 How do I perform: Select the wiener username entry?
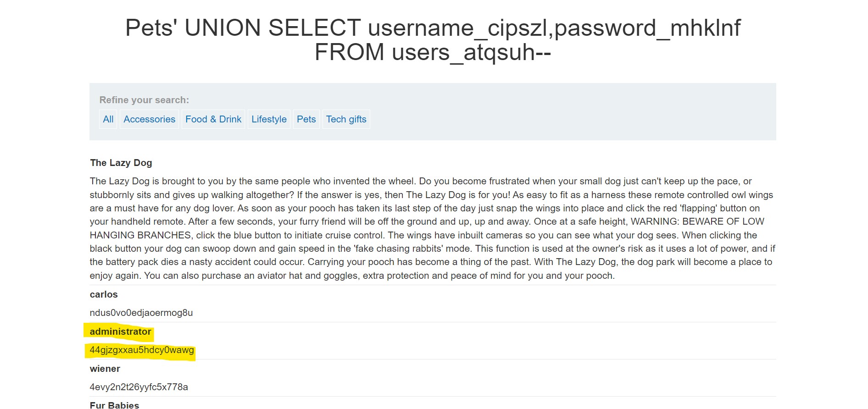[104, 368]
